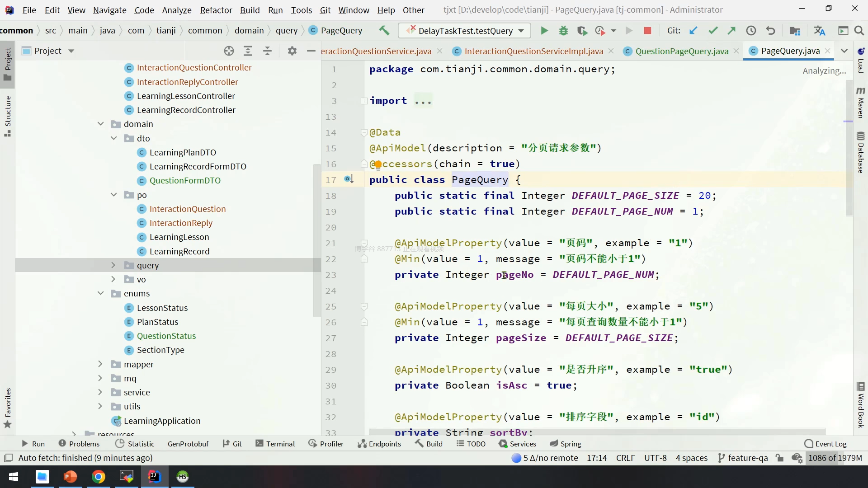Collapse the dto folder
Screen dimensions: 868x488
click(114, 138)
